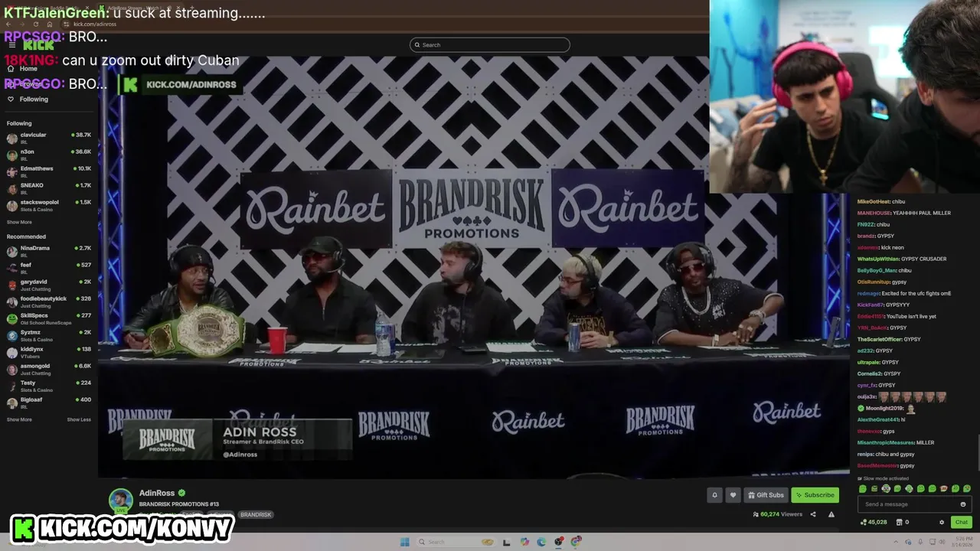Click the BRANDRISK PROMOTIONS #13 stream title
Image resolution: width=980 pixels, height=551 pixels.
point(179,504)
